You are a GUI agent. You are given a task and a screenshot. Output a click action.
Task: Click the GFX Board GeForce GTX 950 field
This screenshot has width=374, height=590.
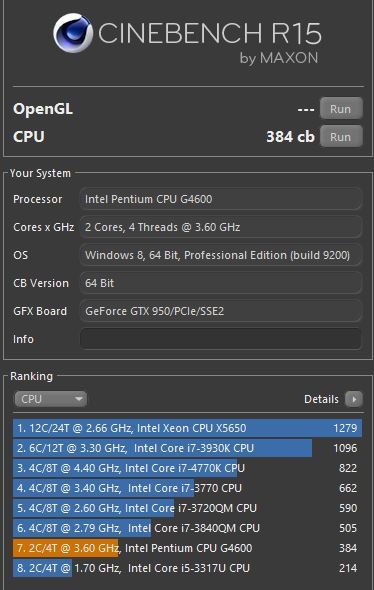[221, 311]
